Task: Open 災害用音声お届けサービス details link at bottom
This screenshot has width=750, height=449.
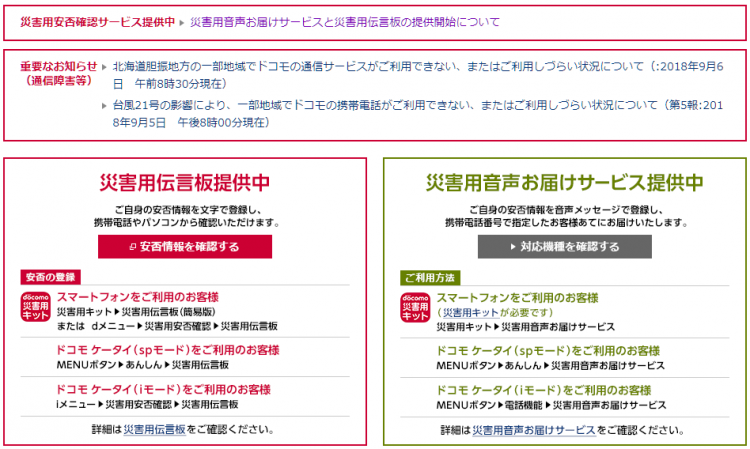Action: [534, 430]
